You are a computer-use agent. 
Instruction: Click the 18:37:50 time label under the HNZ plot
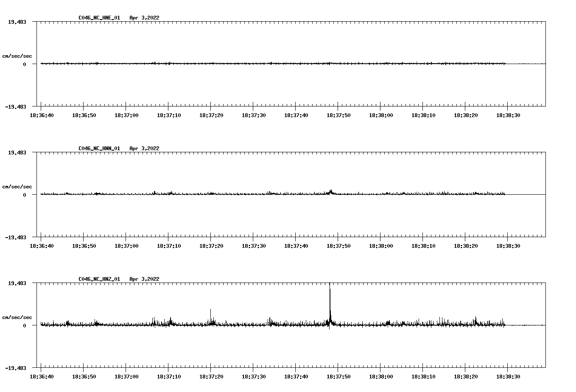(x=338, y=377)
